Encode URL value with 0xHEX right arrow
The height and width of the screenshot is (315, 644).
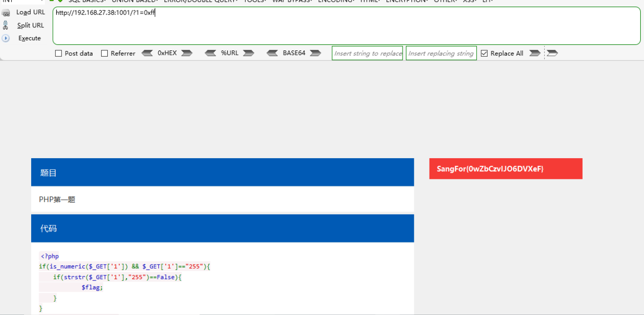[186, 53]
